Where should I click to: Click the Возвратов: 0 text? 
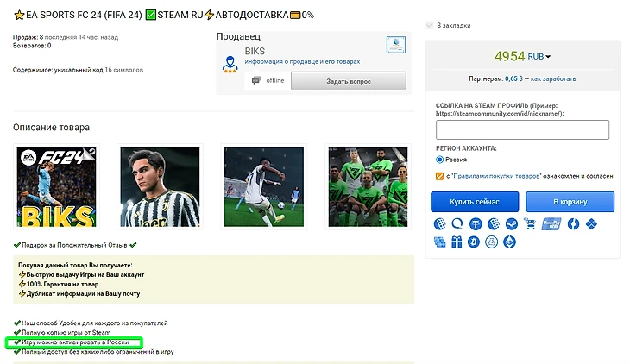pos(32,46)
